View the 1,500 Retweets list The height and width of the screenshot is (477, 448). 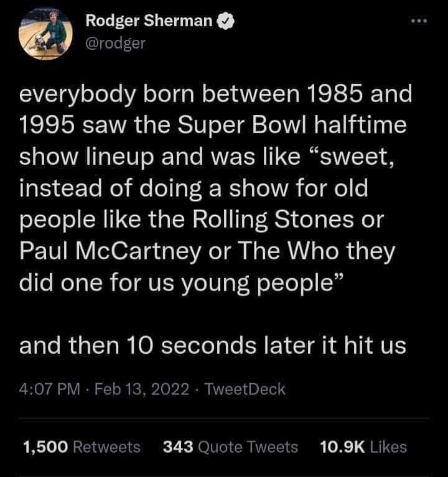coord(82,447)
